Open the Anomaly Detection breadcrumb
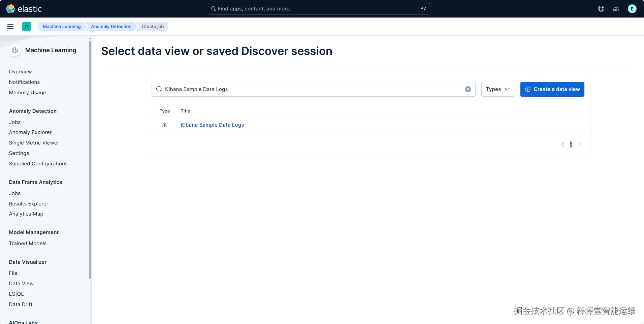Image resolution: width=644 pixels, height=324 pixels. 111,27
